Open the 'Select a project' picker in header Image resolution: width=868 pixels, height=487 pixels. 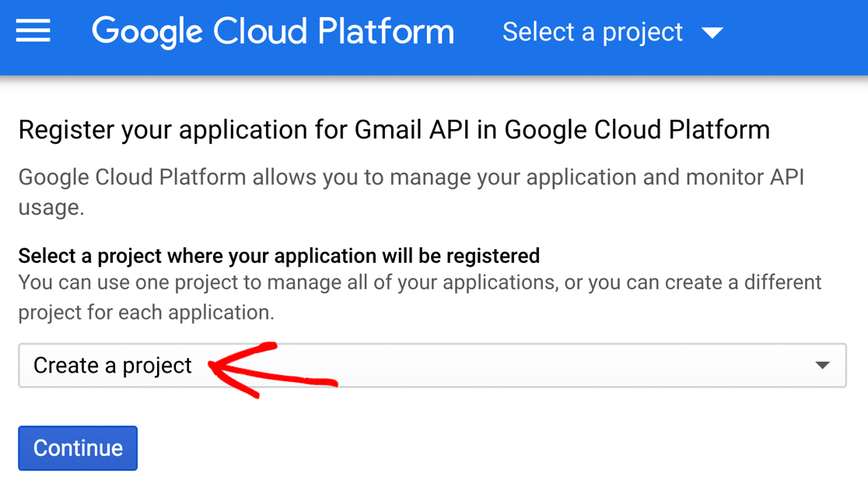tap(612, 32)
